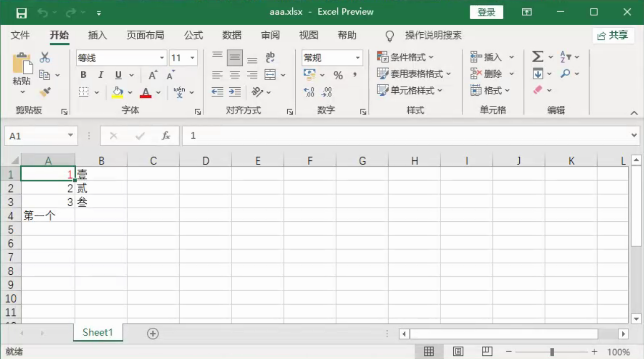Toggle italic formatting
Viewport: 644px width, 359px height.
[100, 75]
